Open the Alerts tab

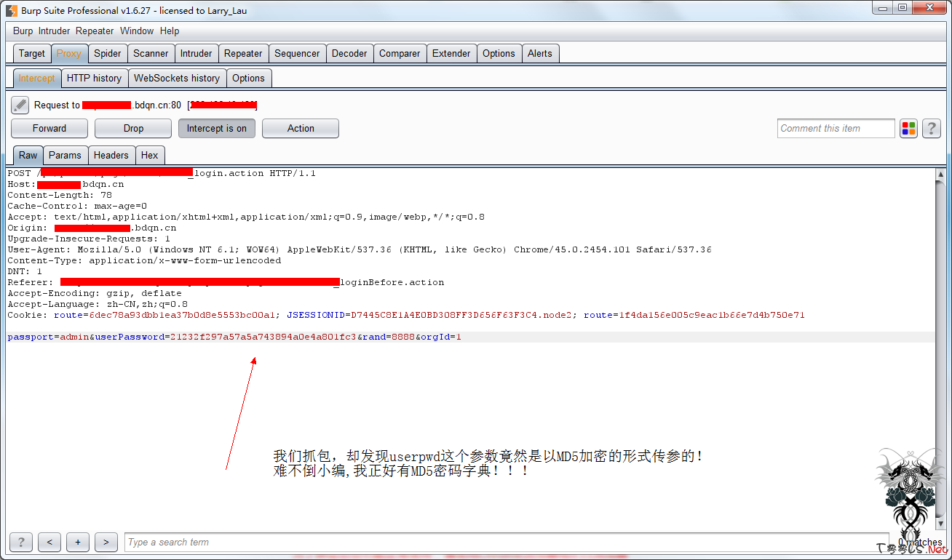click(x=540, y=53)
